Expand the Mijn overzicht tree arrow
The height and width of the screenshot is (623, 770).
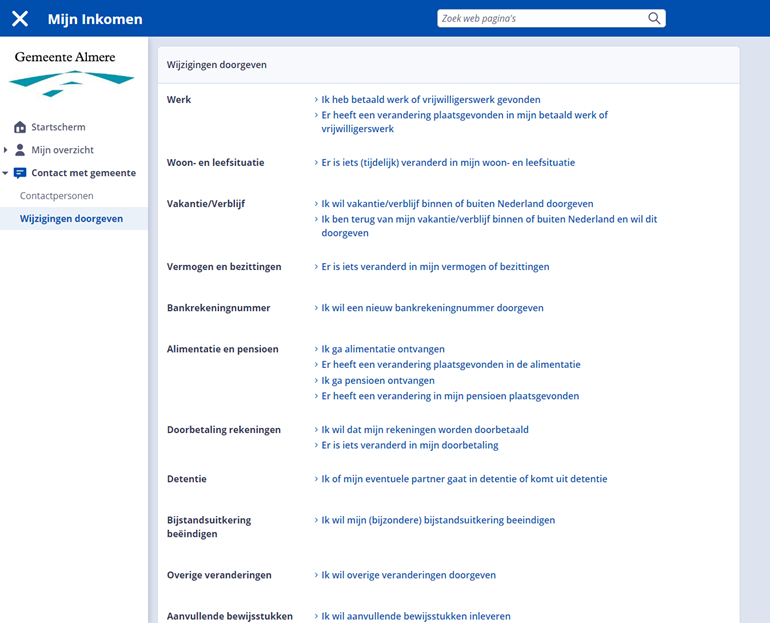pyautogui.click(x=6, y=150)
